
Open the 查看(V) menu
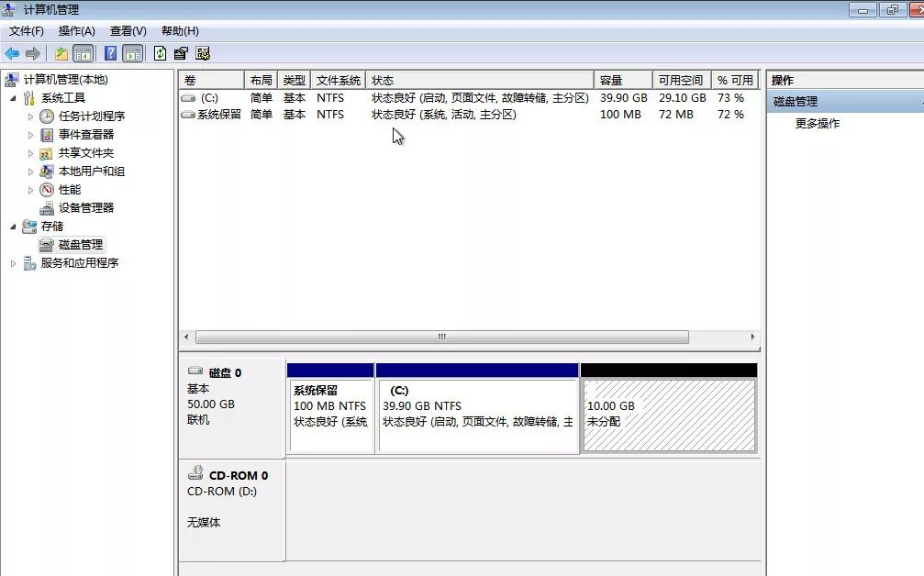pyautogui.click(x=127, y=30)
